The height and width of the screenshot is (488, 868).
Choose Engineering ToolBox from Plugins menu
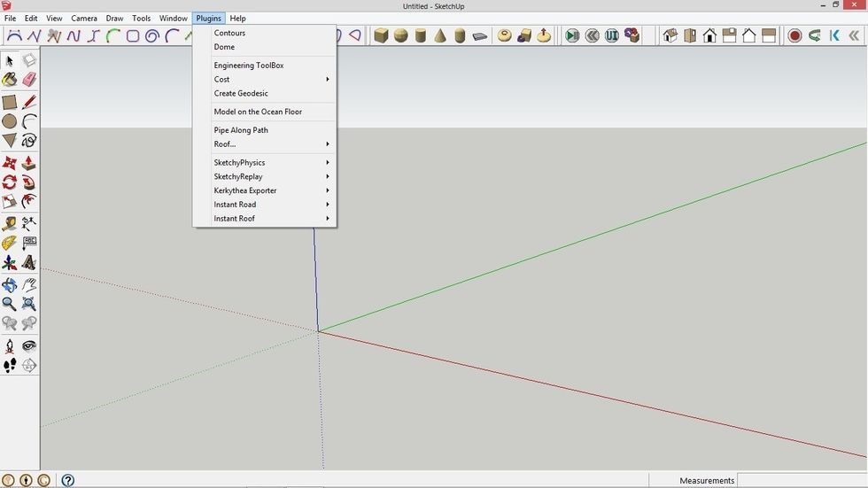249,66
